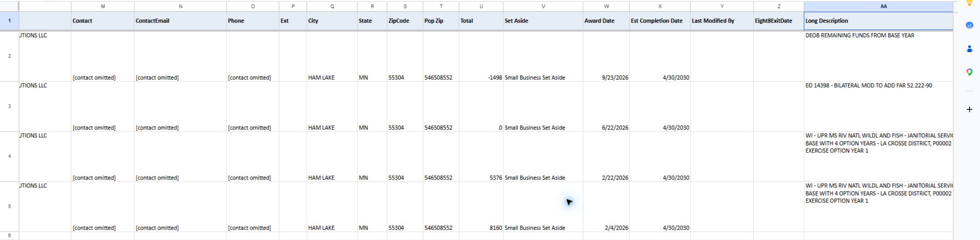
Task: Select row 5 header
Action: (9, 206)
